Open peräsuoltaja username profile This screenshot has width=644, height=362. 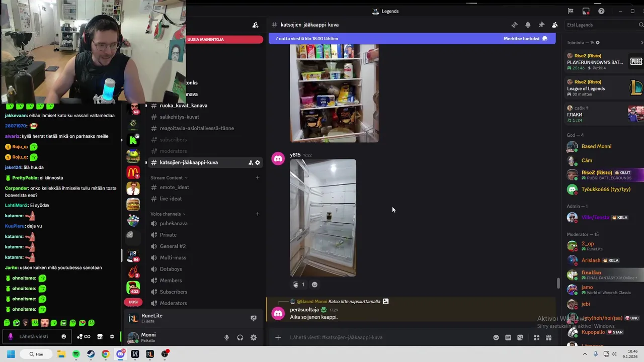click(x=304, y=310)
